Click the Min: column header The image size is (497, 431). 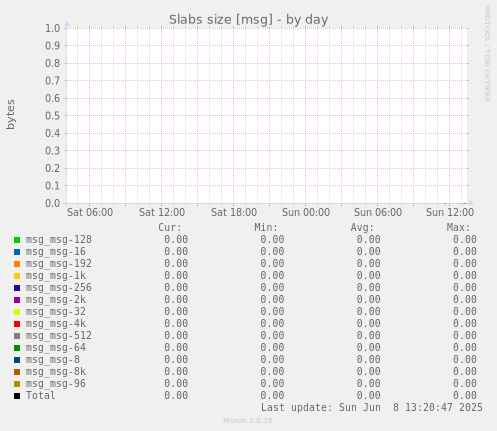[266, 228]
